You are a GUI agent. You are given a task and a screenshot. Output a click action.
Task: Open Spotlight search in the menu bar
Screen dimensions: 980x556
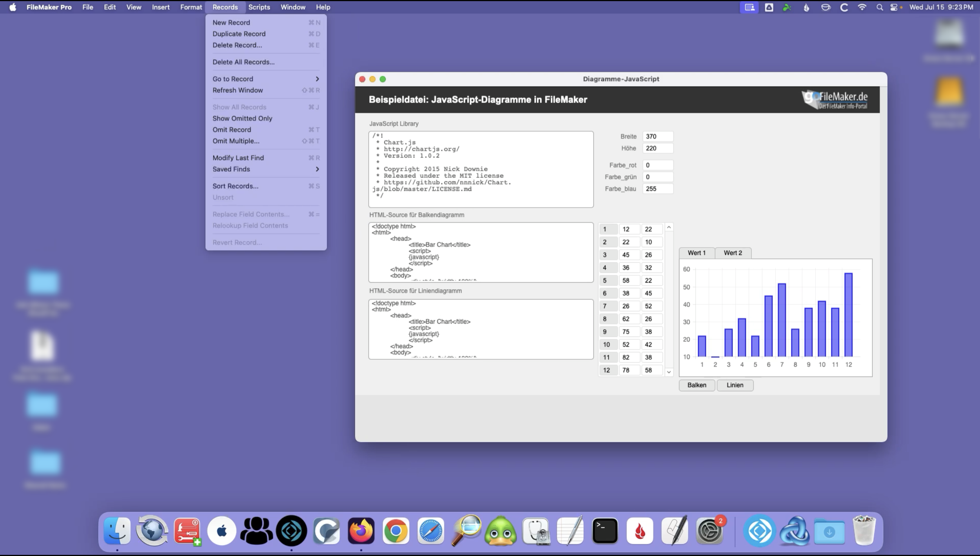tap(880, 7)
